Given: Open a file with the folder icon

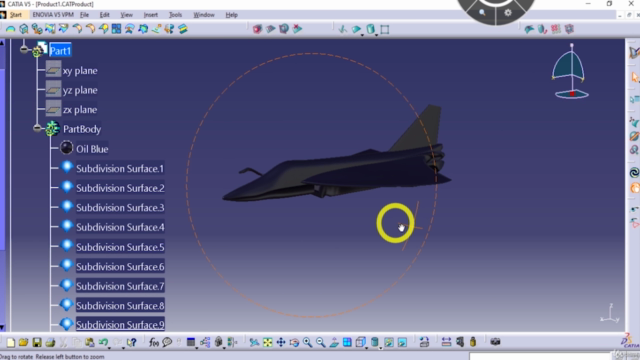Looking at the screenshot, I should (24, 342).
